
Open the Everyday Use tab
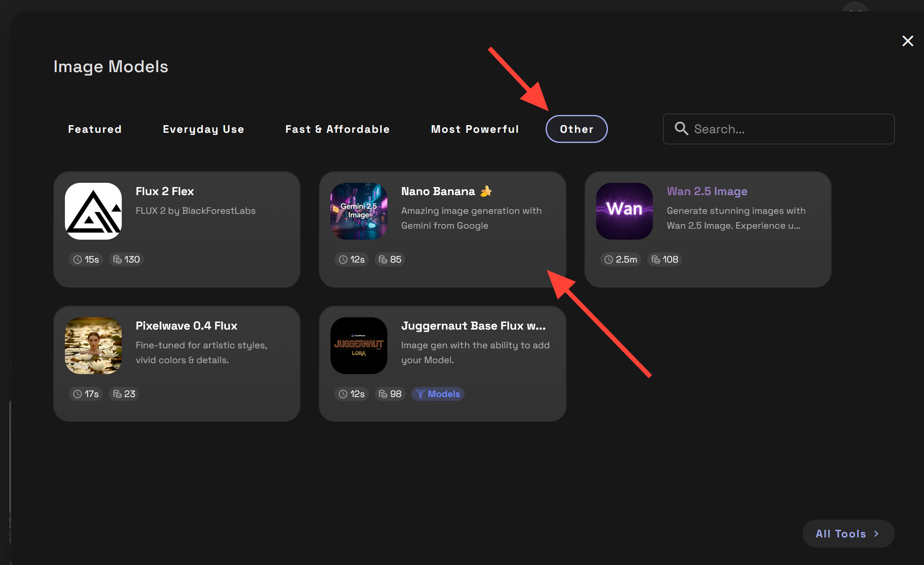[204, 129]
